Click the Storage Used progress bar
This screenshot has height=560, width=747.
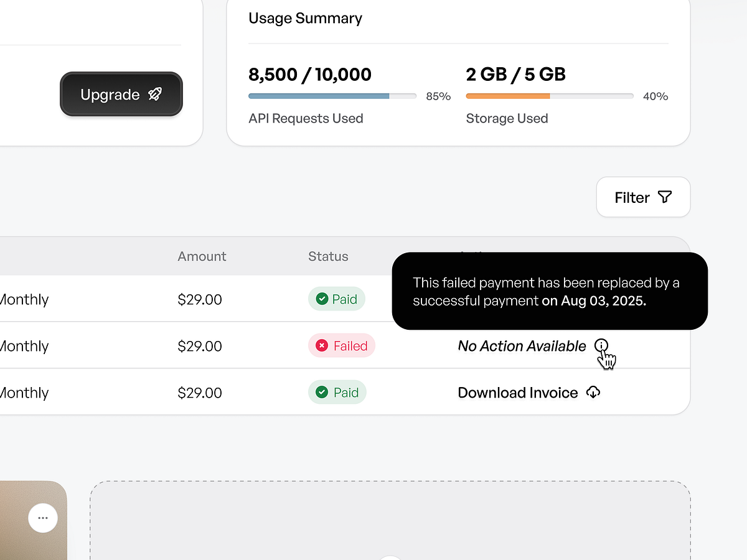[x=549, y=96]
